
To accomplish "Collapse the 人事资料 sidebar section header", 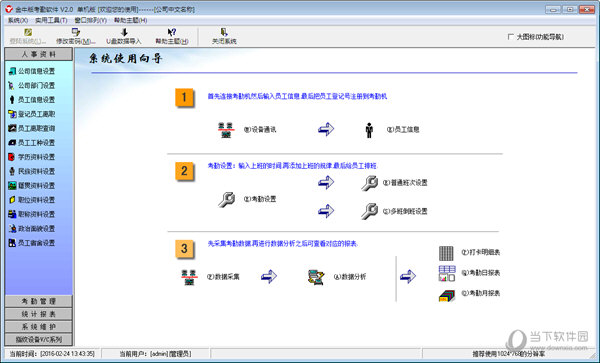I will pyautogui.click(x=39, y=54).
